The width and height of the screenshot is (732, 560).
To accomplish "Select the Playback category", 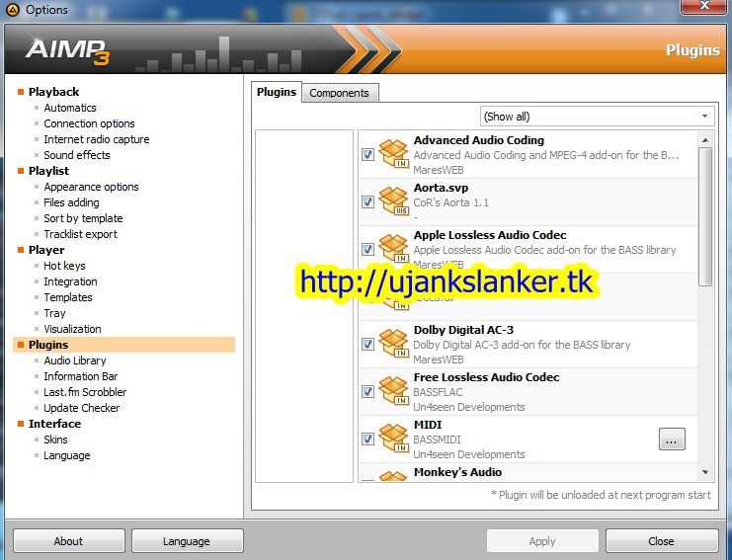I will pyautogui.click(x=53, y=92).
